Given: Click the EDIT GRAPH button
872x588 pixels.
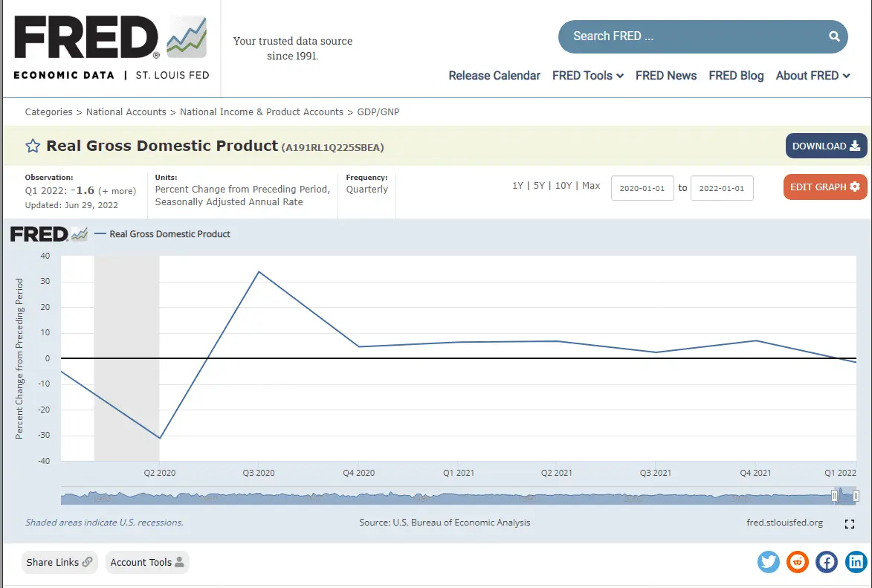Looking at the screenshot, I should click(824, 187).
